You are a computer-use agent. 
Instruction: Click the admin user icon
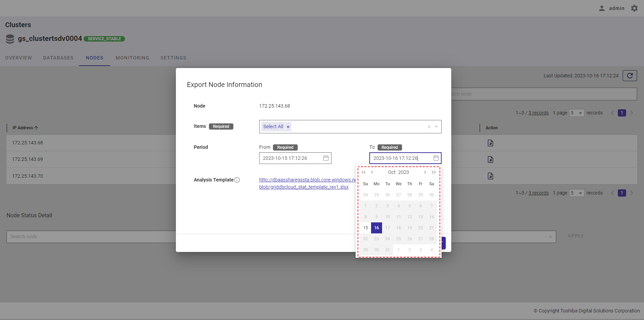coord(602,8)
